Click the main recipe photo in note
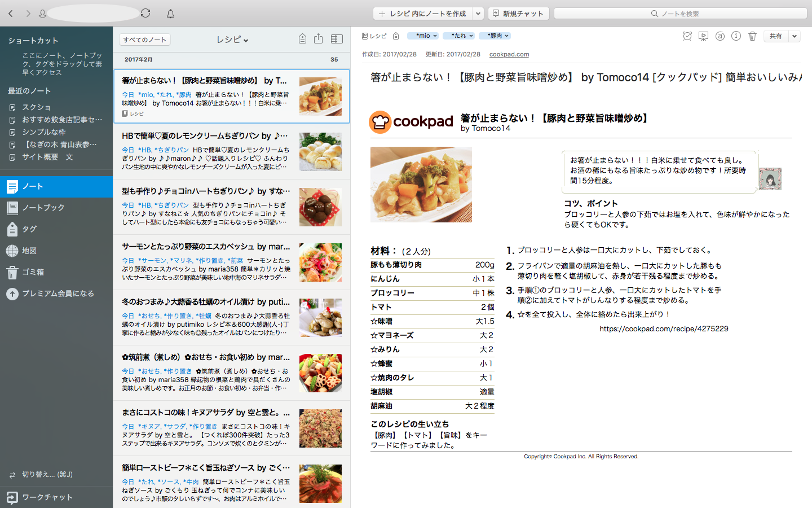This screenshot has width=812, height=508. click(421, 185)
